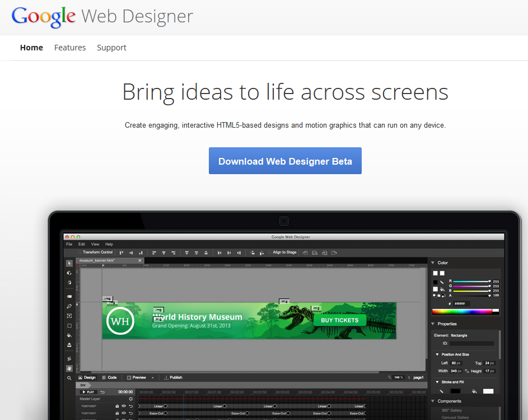Image resolution: width=528 pixels, height=420 pixels.
Task: Click Download Web Designer Beta button
Action: point(285,161)
